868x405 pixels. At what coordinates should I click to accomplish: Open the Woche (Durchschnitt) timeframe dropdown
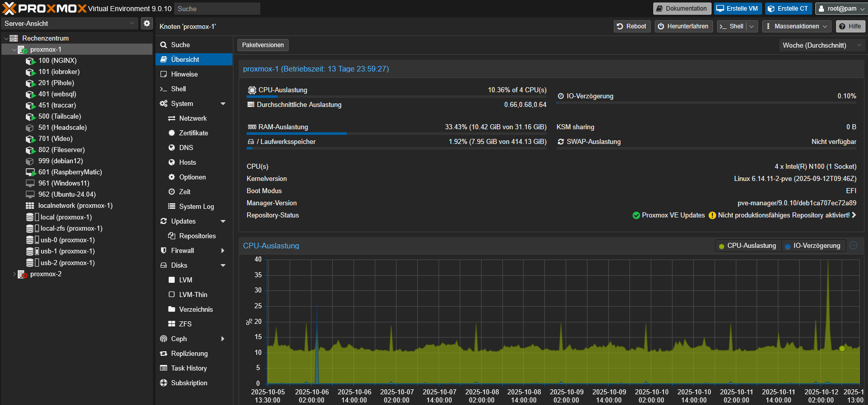click(x=820, y=45)
